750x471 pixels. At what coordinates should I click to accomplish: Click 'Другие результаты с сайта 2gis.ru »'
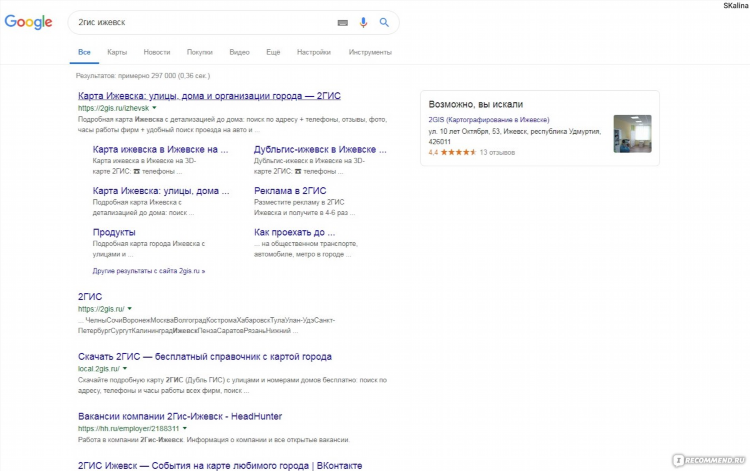(x=149, y=271)
